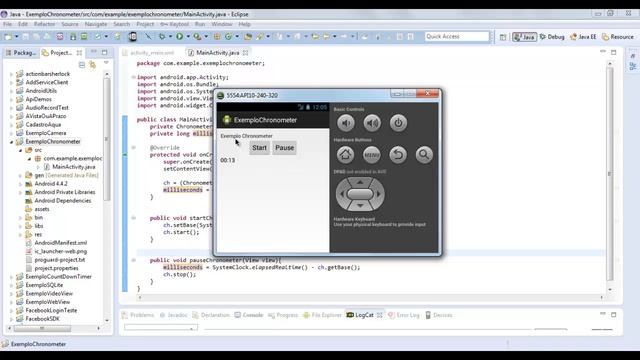Maximize the editor area icon

coord(613,52)
